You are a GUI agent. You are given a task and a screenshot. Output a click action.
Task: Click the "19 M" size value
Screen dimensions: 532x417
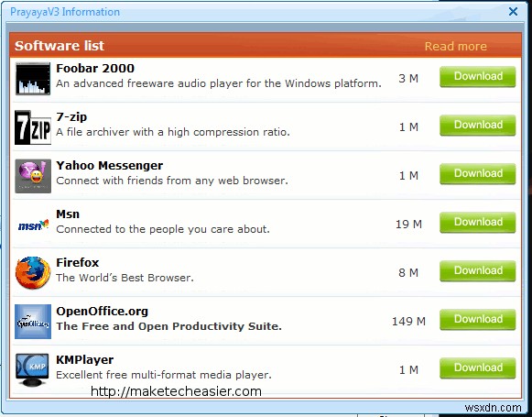(408, 225)
